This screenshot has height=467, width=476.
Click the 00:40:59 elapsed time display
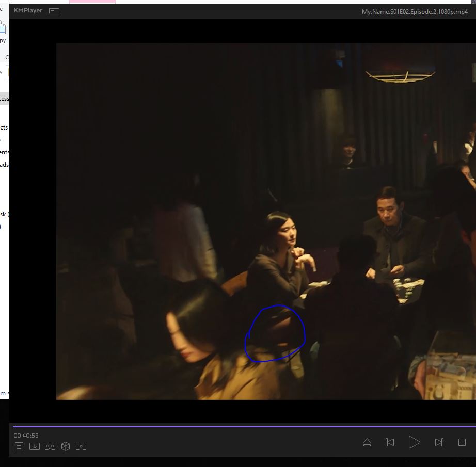pos(26,436)
